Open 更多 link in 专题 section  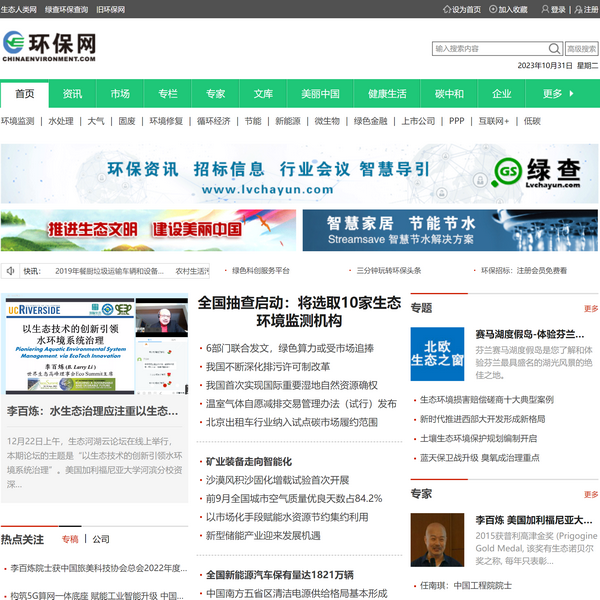(590, 308)
